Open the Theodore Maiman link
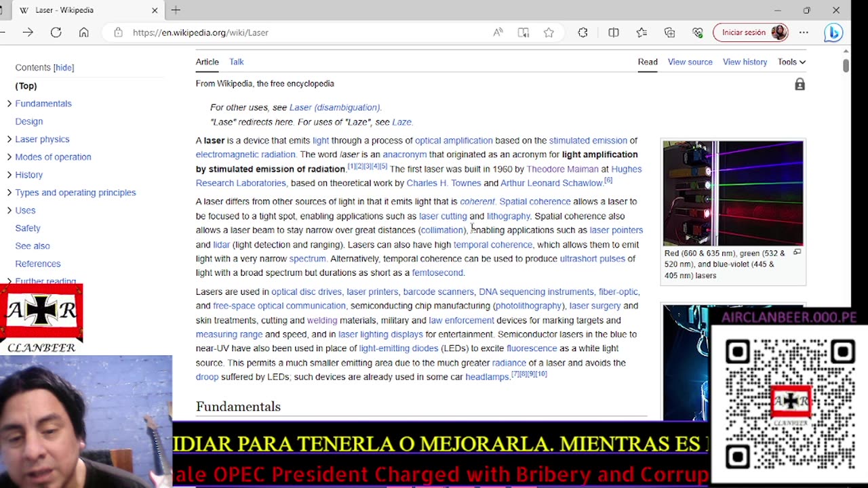 click(563, 169)
